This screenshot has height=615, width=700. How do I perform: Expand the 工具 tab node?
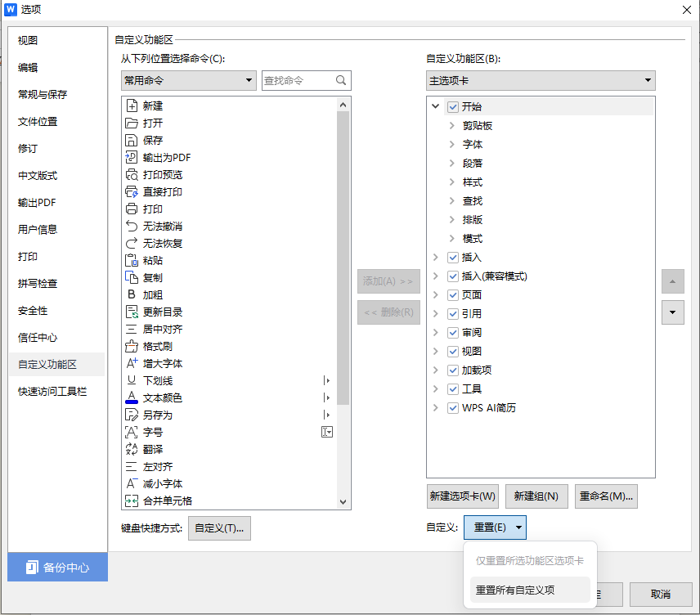435,389
